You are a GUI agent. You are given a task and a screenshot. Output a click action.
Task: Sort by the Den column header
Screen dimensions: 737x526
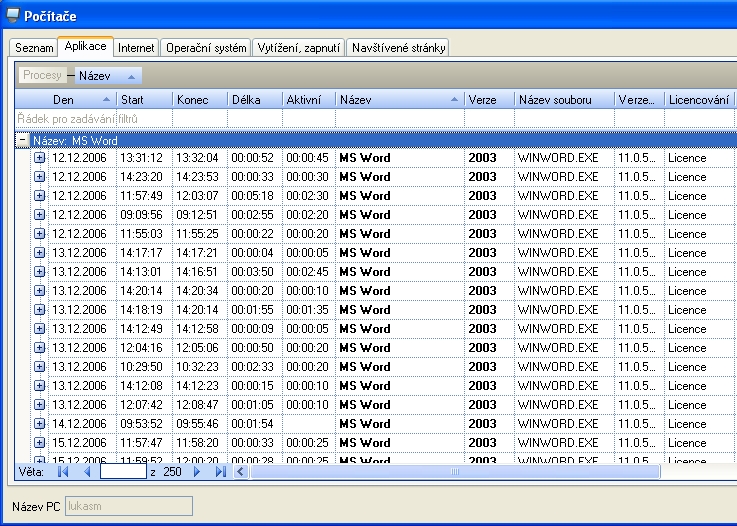66,100
